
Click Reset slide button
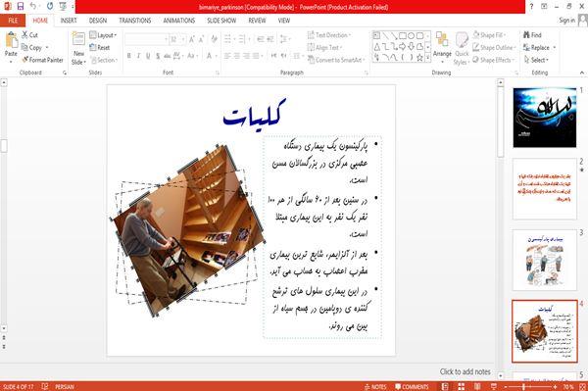[100, 48]
